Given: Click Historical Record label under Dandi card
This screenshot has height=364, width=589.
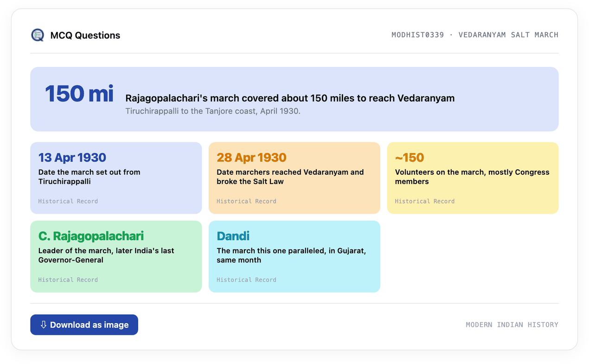Looking at the screenshot, I should click(x=246, y=280).
